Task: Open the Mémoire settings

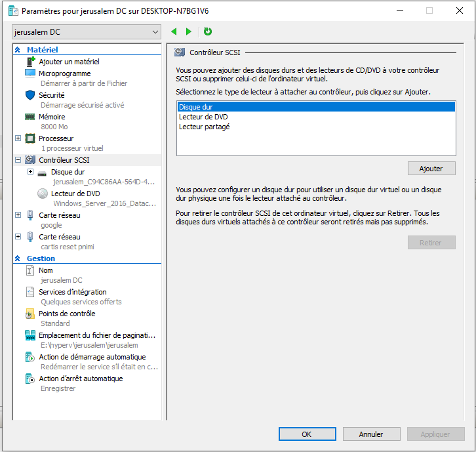Action: 52,117
